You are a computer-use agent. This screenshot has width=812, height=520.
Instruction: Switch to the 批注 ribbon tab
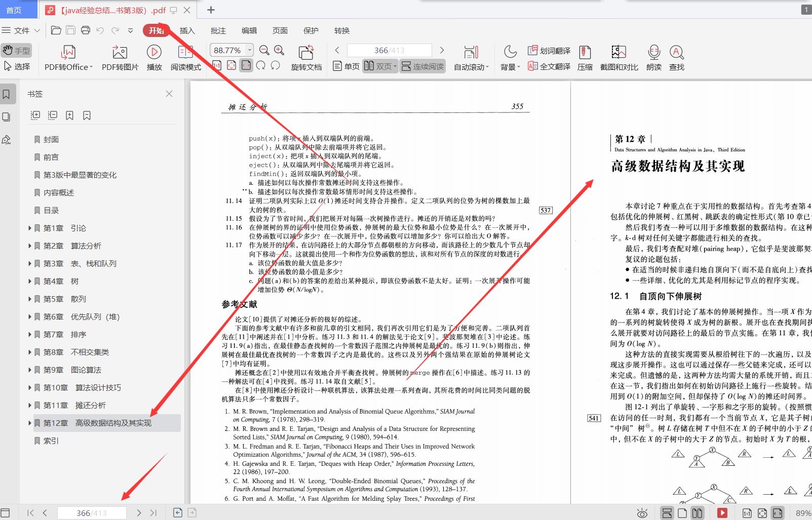click(218, 30)
